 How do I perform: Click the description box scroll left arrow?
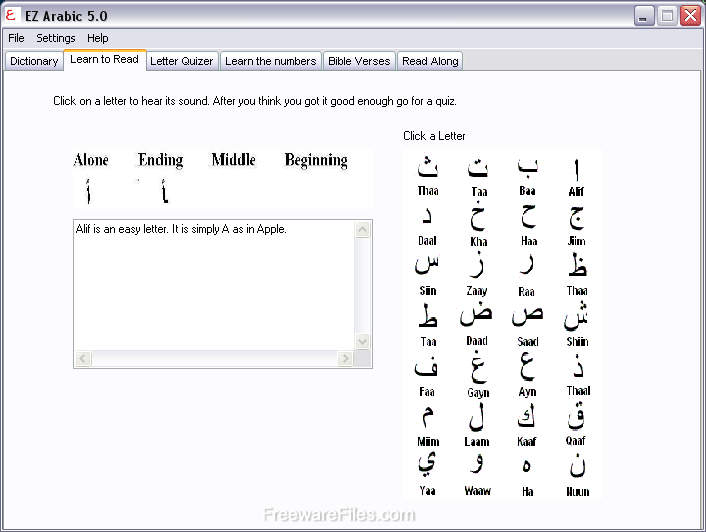[x=83, y=358]
